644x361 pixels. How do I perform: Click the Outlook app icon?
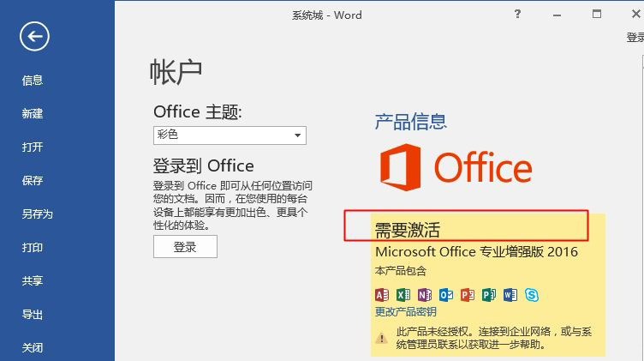pyautogui.click(x=446, y=295)
